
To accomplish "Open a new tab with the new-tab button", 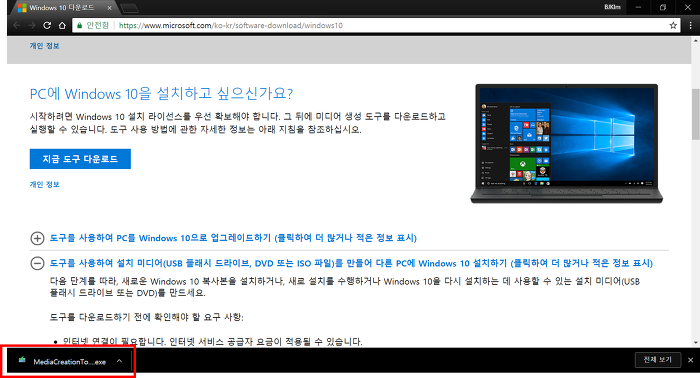I will pos(130,8).
